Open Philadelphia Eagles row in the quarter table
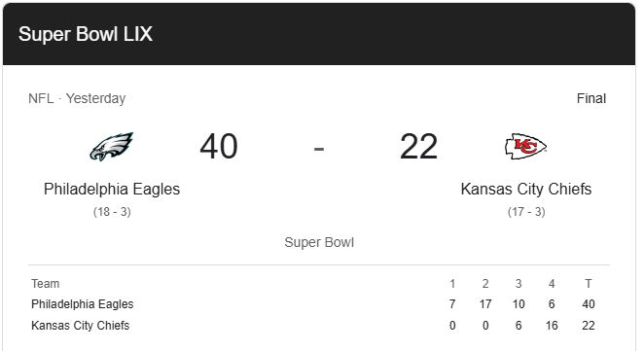Screen dimensions: 644x351 [x=319, y=304]
